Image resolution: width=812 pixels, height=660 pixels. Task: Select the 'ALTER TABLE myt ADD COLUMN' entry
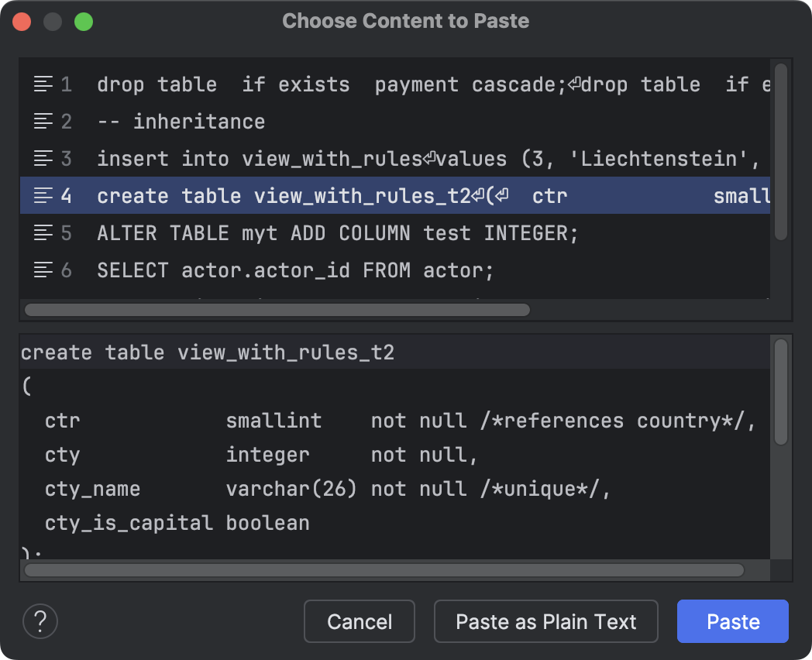point(310,233)
